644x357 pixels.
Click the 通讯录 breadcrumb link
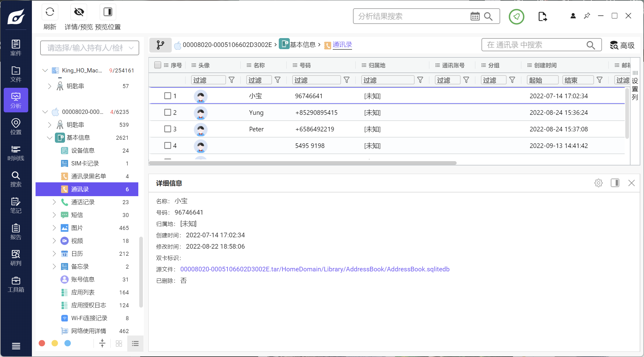tap(342, 45)
